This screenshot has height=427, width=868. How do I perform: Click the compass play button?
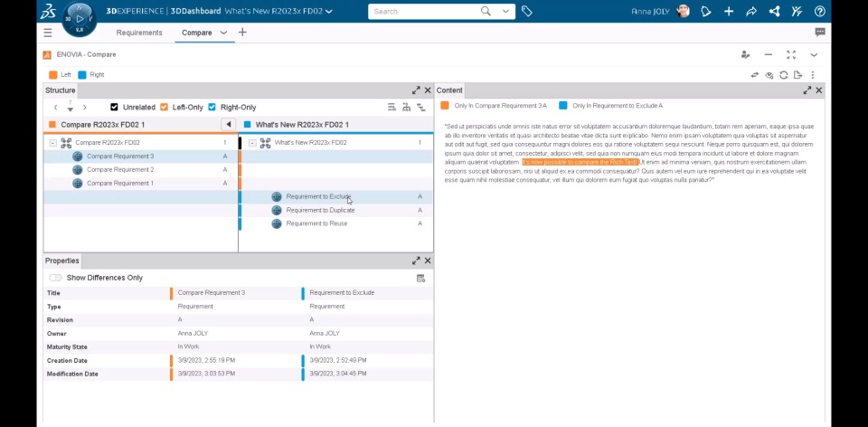(x=80, y=19)
